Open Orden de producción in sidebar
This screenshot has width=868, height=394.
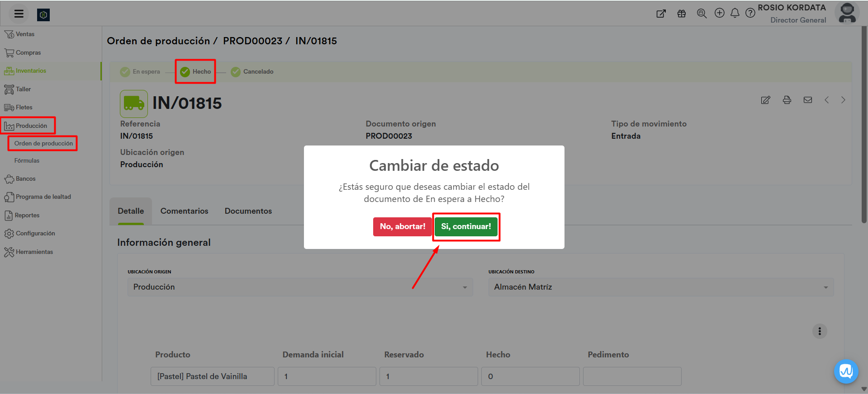43,143
